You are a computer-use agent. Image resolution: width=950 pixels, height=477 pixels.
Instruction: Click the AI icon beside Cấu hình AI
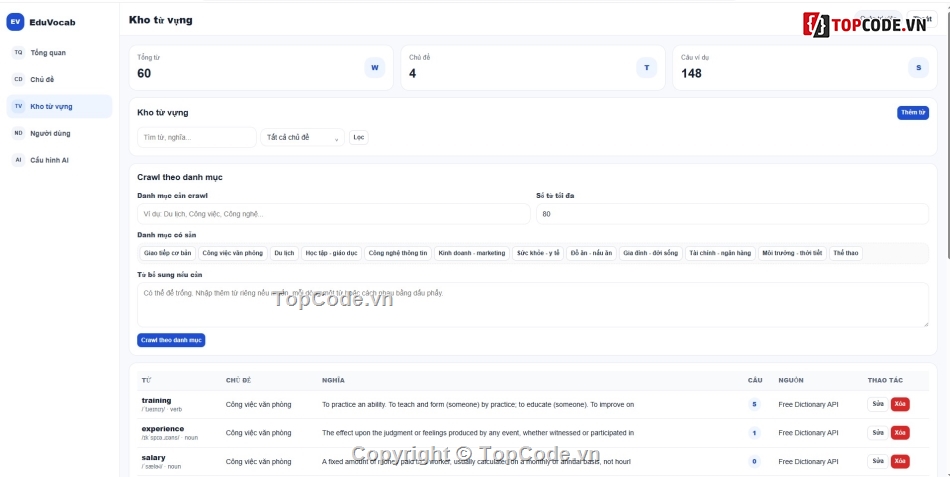coord(18,160)
